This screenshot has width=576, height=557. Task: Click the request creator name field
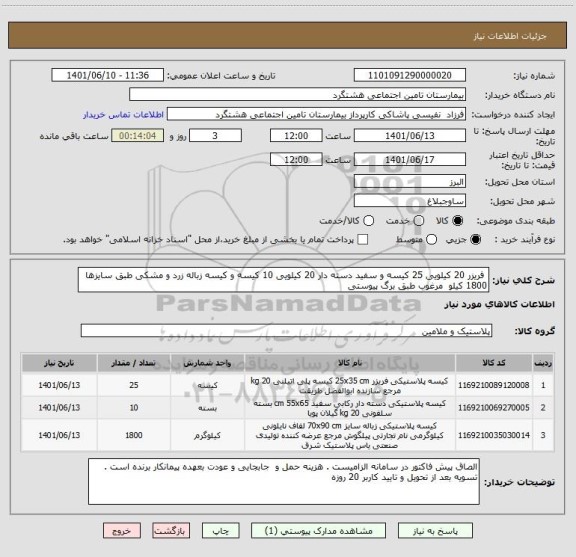316,114
